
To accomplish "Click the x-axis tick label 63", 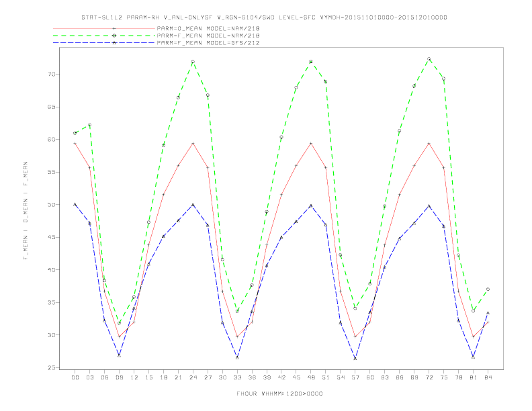I will (385, 377).
